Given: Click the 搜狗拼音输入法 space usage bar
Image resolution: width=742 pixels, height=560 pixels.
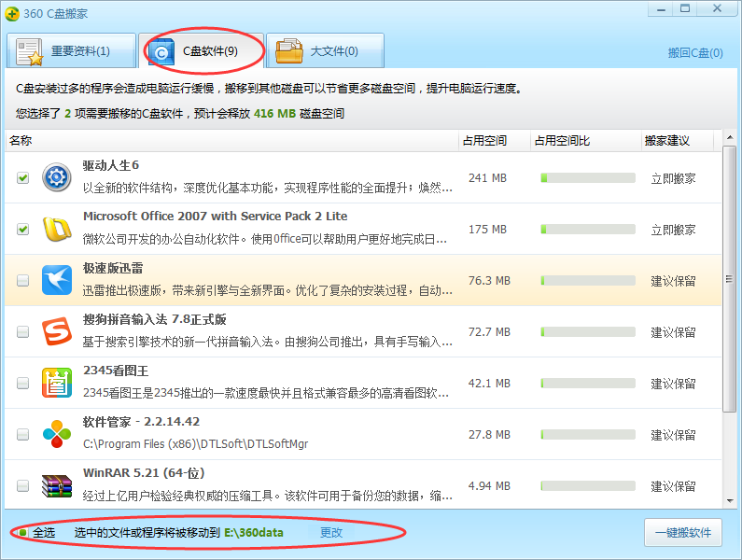Looking at the screenshot, I should coord(588,332).
